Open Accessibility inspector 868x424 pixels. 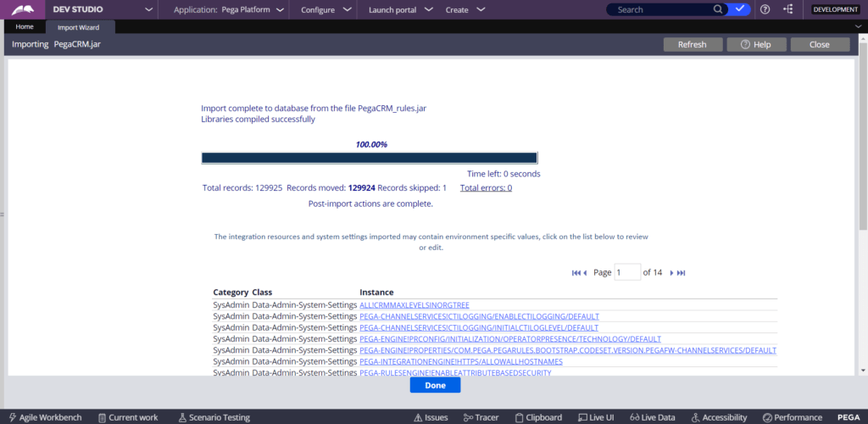pos(719,417)
